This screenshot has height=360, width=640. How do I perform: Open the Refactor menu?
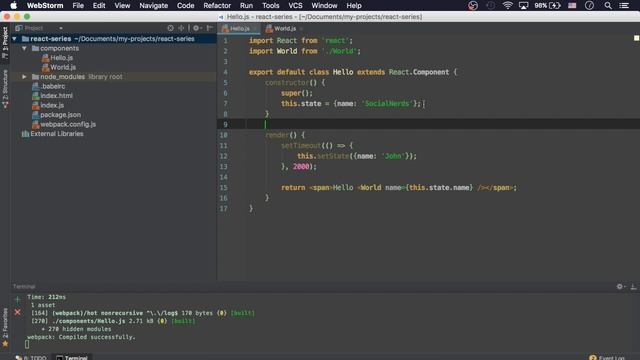217,6
